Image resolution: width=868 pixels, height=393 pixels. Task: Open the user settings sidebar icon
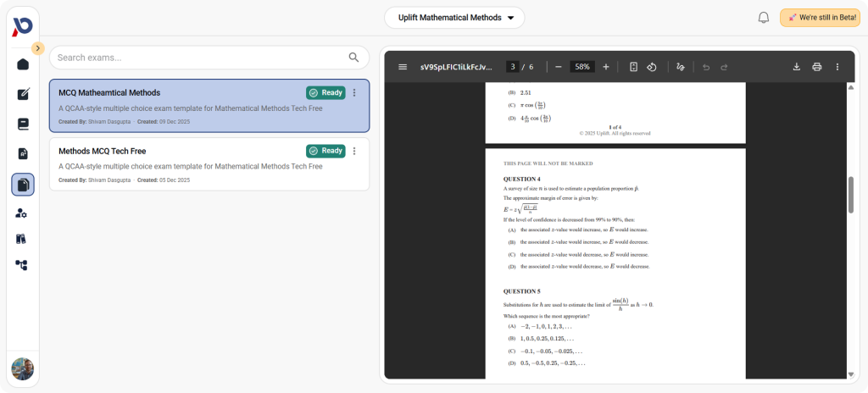point(23,213)
